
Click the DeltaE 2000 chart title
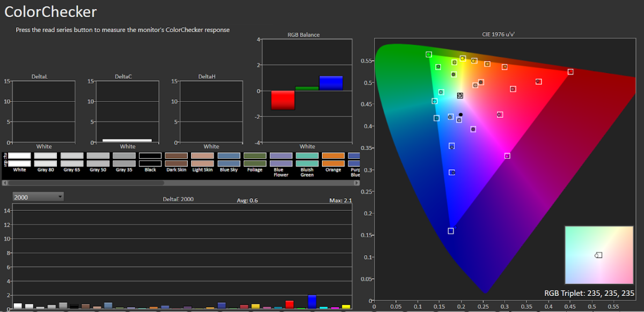(178, 199)
